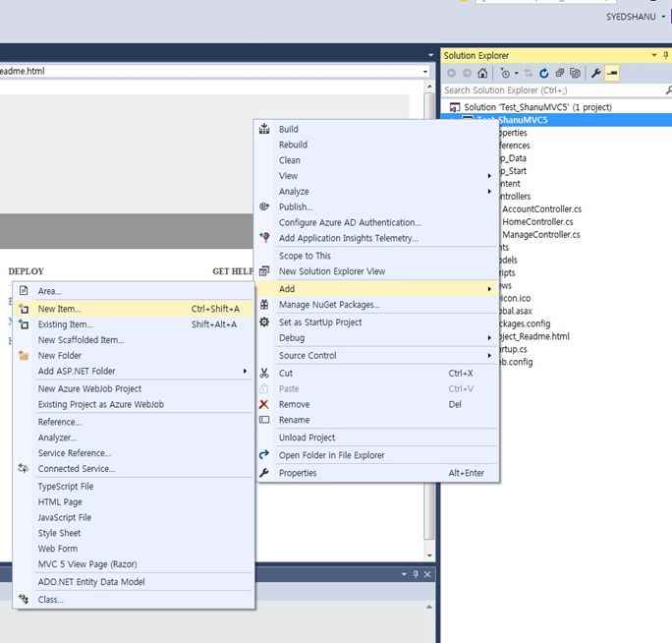The image size is (672, 643).
Task: Expand the Analyze submenu arrow
Action: (489, 192)
